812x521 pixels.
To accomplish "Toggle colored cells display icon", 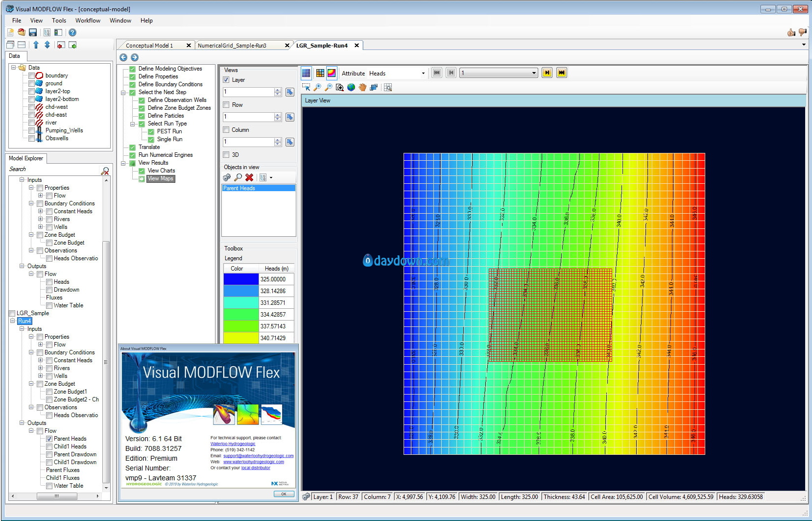I will point(320,73).
